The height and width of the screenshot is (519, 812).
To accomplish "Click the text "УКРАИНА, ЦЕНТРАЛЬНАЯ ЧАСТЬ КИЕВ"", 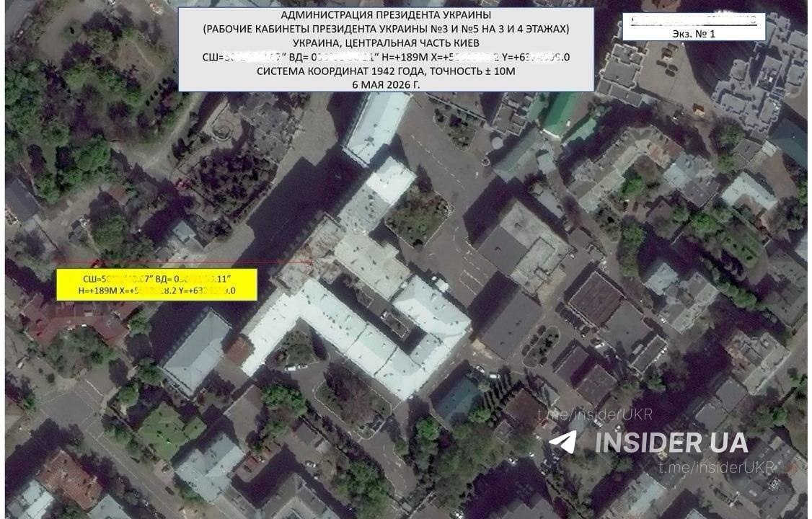I will tap(386, 43).
